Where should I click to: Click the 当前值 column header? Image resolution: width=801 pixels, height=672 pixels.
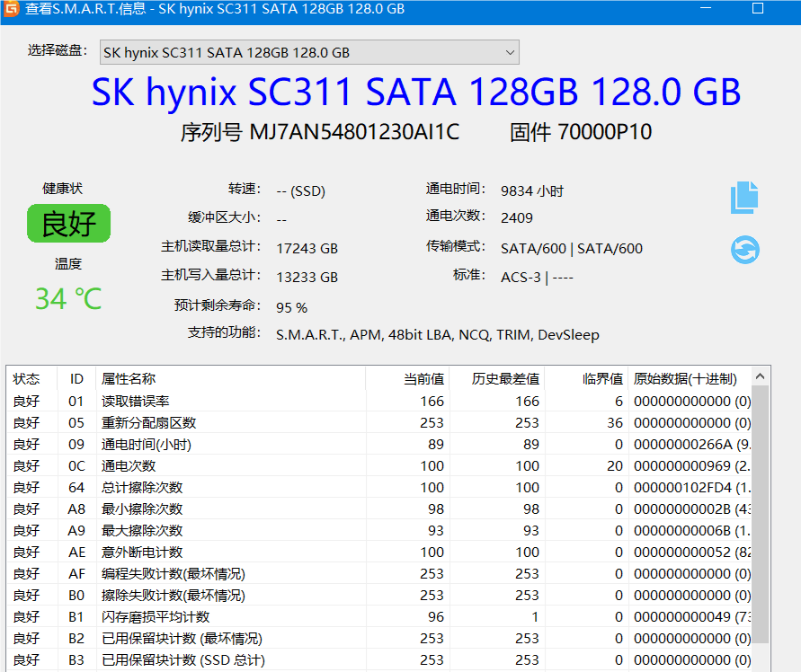pyautogui.click(x=423, y=379)
